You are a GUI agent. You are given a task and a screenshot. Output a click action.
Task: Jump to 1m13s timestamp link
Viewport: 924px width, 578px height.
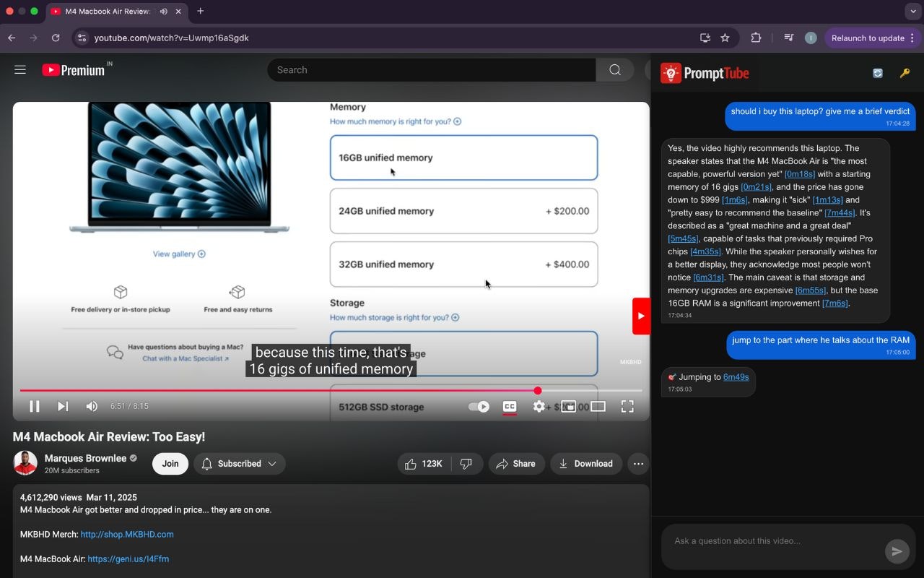(x=827, y=200)
